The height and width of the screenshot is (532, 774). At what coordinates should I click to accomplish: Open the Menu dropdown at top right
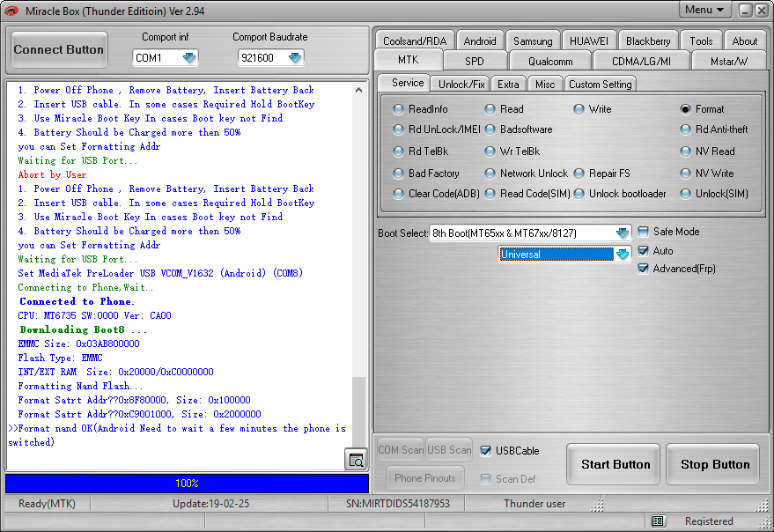point(704,10)
